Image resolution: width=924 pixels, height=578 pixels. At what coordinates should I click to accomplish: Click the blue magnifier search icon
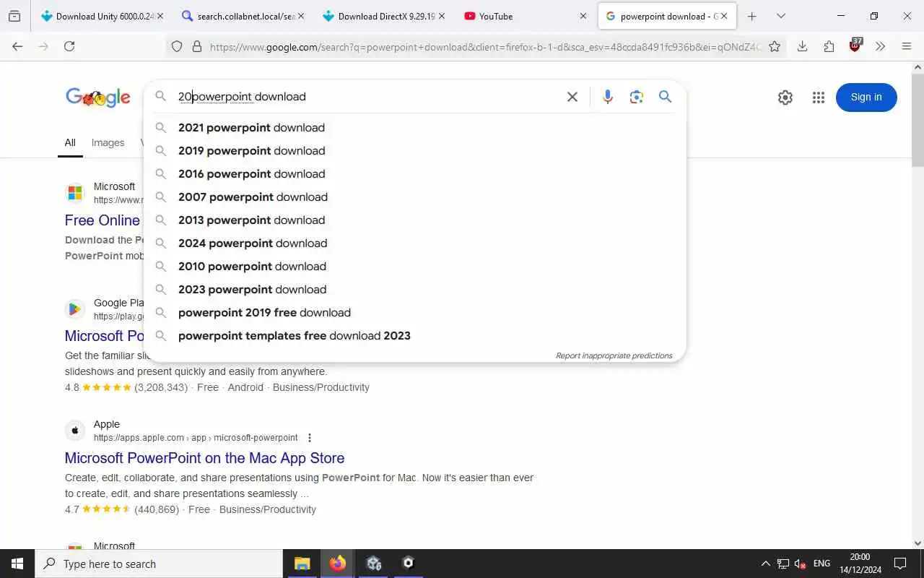[666, 97]
